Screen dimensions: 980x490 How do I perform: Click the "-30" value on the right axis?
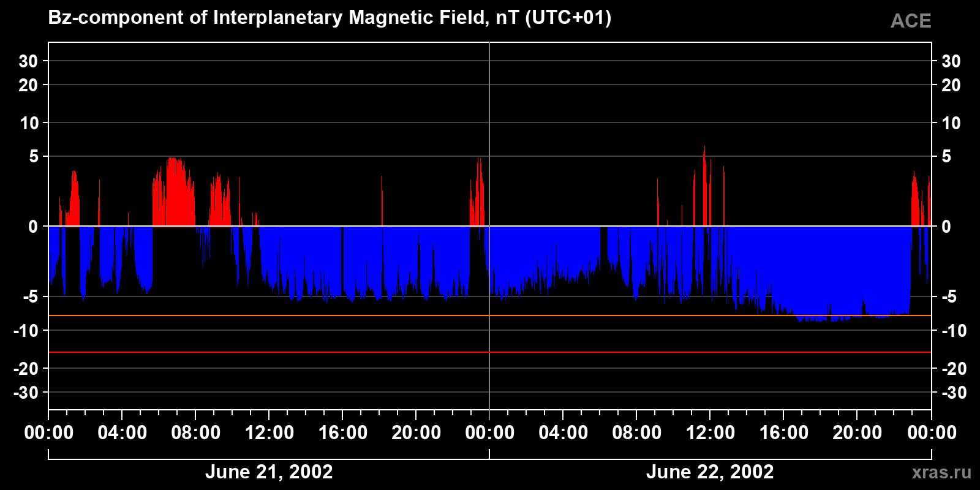(954, 393)
